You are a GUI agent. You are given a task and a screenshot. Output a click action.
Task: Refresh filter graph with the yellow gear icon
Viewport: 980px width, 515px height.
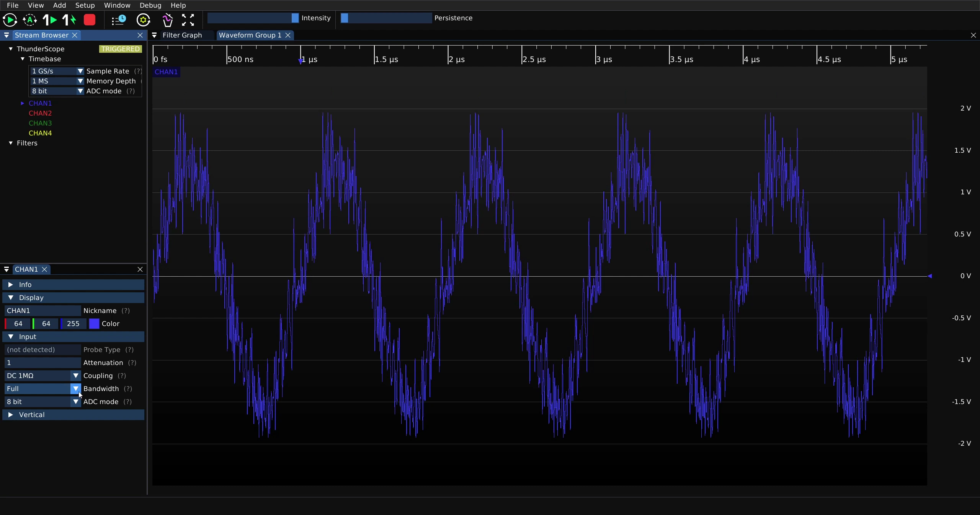pyautogui.click(x=144, y=20)
